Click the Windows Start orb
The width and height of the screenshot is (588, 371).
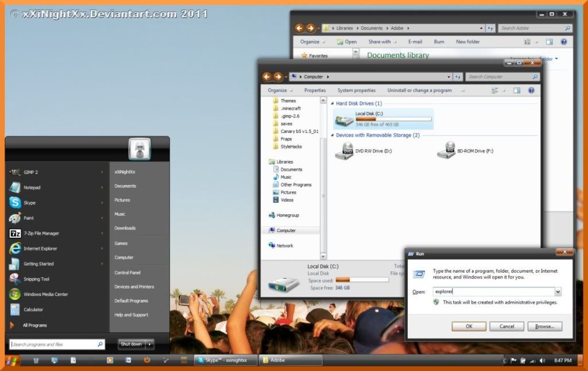click(11, 361)
